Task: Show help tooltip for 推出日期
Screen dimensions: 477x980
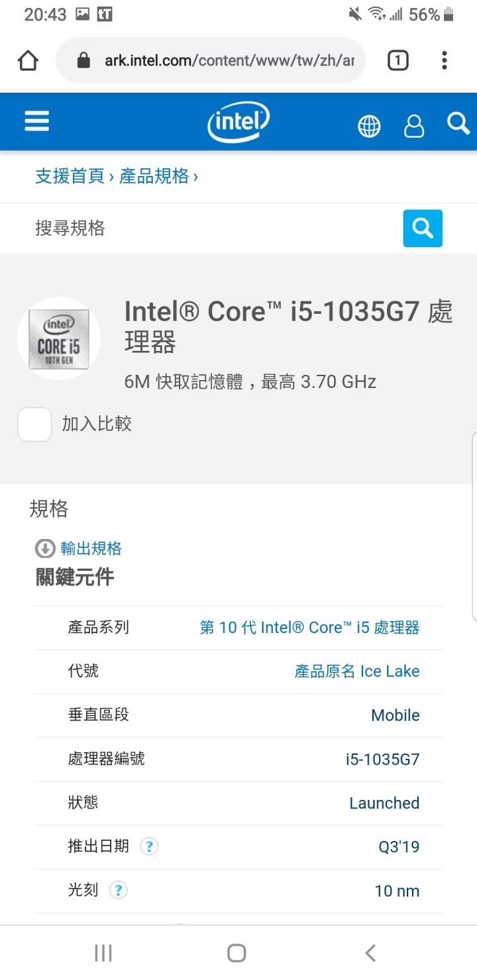Action: pos(150,846)
